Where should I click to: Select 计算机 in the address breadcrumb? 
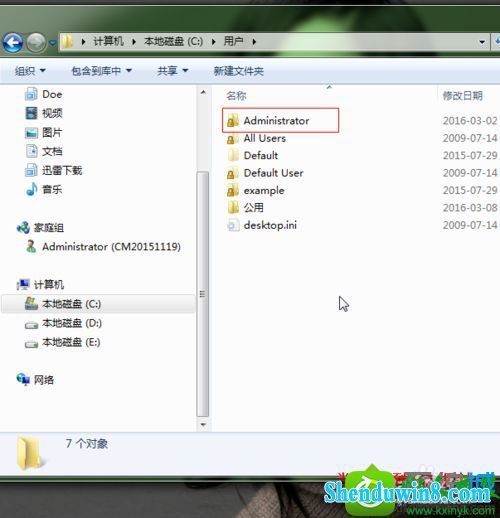pyautogui.click(x=109, y=41)
